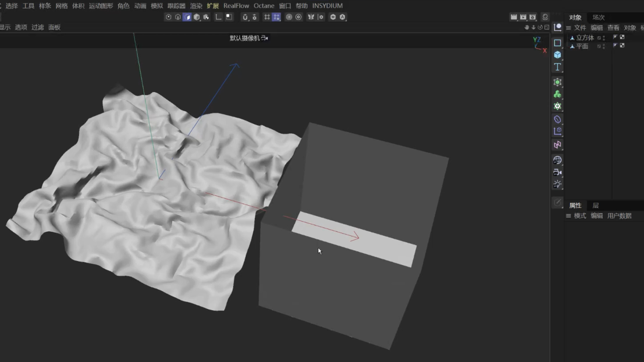Toggle visibility dots for 立方体 object
This screenshot has width=644, height=362.
[604, 38]
